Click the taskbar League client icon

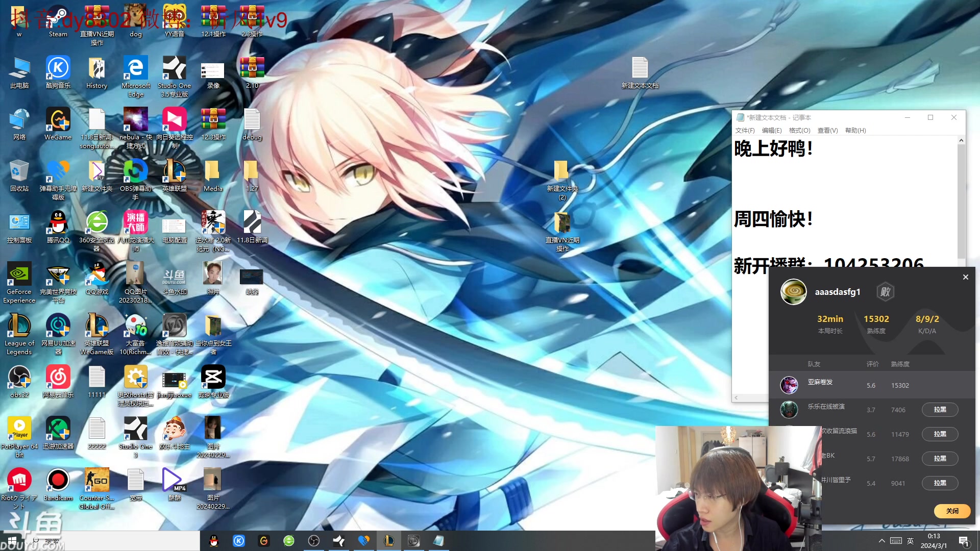pyautogui.click(x=389, y=541)
